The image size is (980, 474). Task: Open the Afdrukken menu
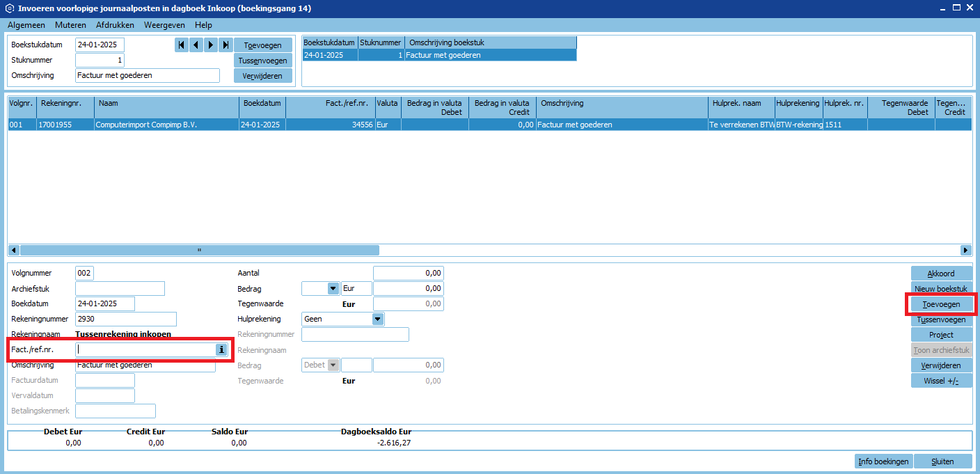(x=115, y=25)
